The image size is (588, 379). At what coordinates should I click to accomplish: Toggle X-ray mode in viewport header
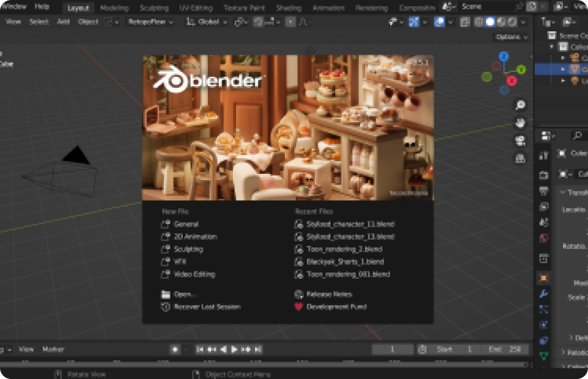coord(465,22)
